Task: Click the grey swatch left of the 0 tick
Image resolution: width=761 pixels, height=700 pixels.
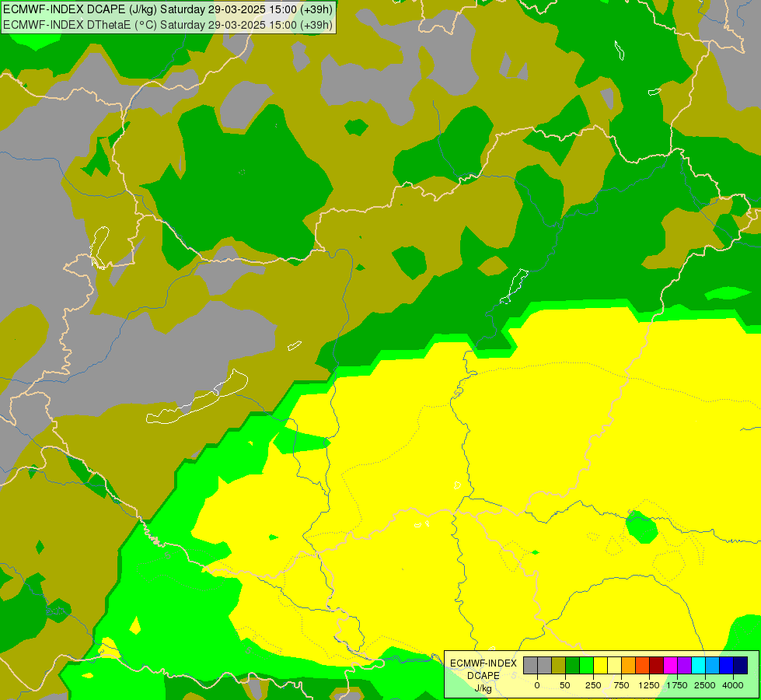Action: [530, 666]
